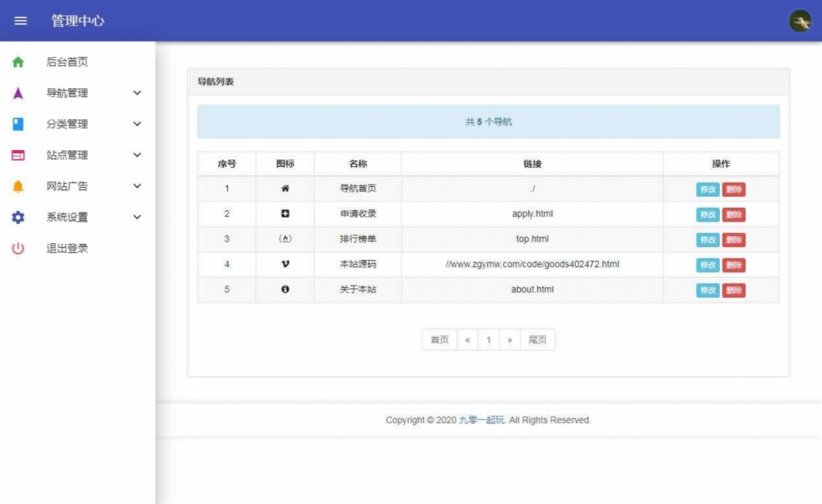
Task: Click the 序号 column header
Action: pos(226,164)
